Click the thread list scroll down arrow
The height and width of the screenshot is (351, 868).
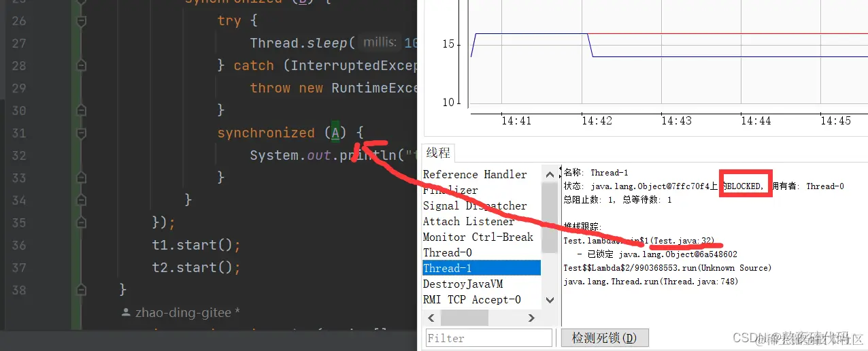tap(550, 300)
